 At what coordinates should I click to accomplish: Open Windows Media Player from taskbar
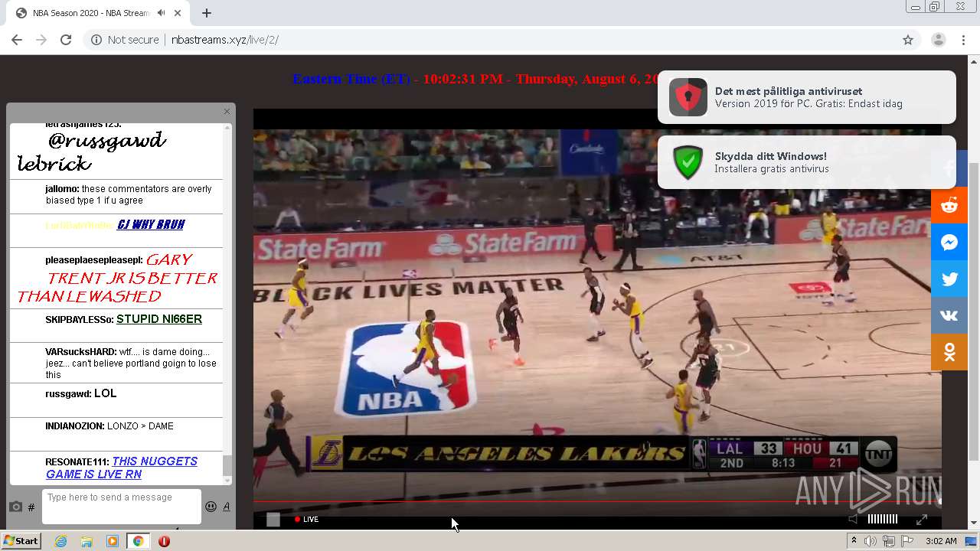(113, 541)
